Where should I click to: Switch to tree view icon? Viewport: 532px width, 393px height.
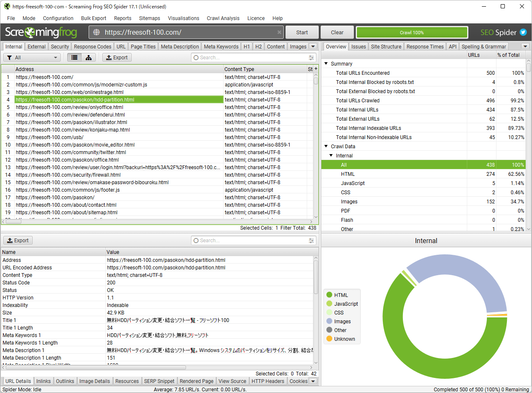pos(89,58)
